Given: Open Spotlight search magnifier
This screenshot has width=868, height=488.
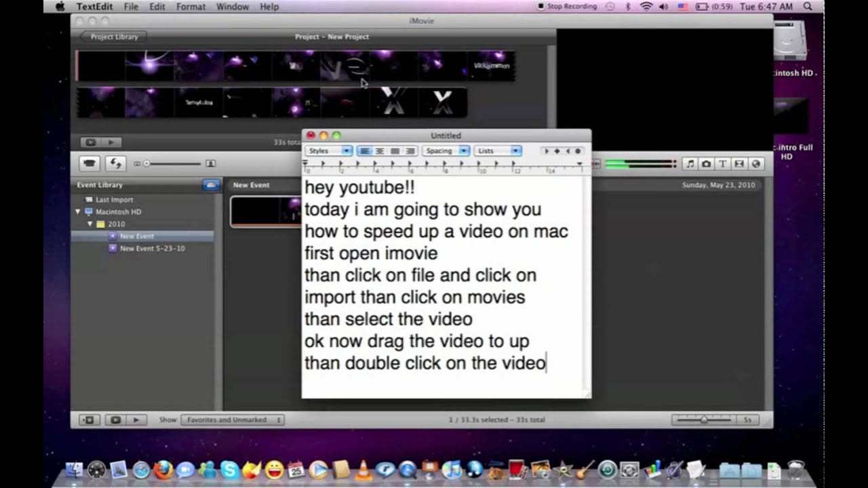Looking at the screenshot, I should click(x=806, y=6).
